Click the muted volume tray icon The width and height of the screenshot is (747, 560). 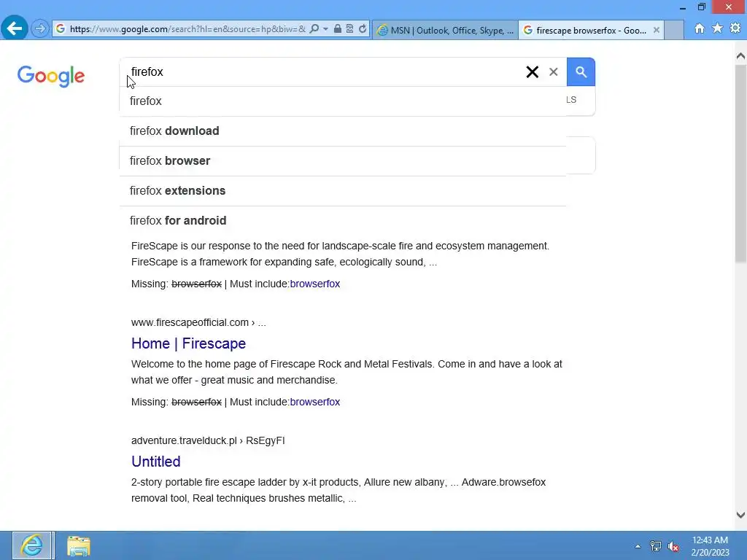[x=673, y=546]
